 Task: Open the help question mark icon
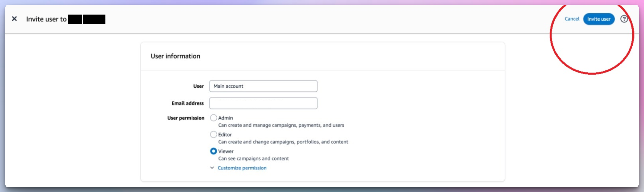(624, 19)
